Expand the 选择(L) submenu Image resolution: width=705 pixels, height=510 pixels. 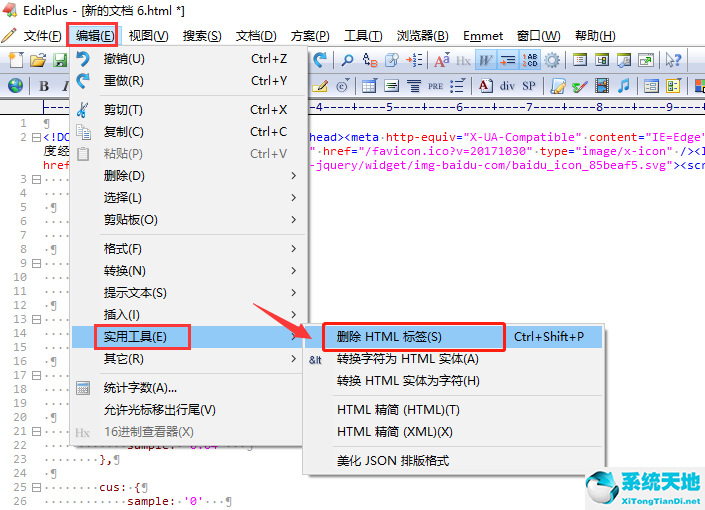tap(188, 198)
